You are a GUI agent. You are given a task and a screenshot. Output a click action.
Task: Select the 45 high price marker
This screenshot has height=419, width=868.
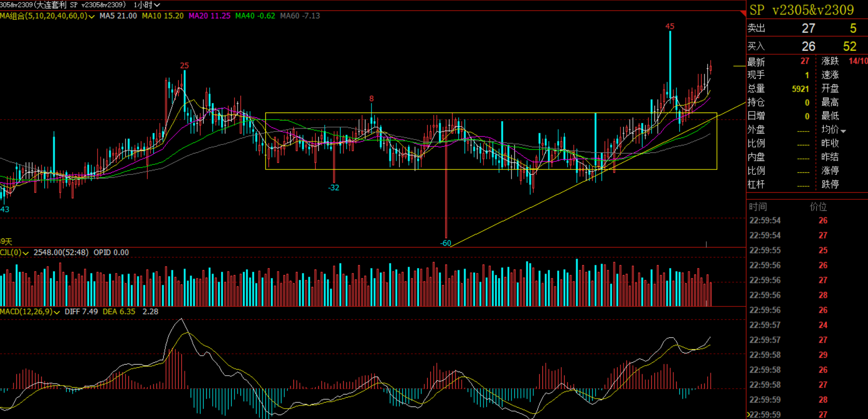pyautogui.click(x=670, y=27)
